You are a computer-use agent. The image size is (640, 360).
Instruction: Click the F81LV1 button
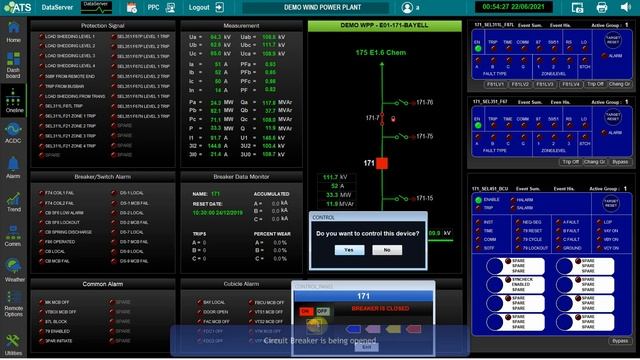(x=495, y=84)
